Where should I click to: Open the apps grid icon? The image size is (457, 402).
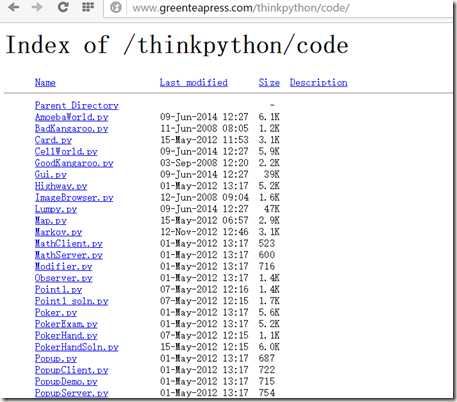[88, 7]
